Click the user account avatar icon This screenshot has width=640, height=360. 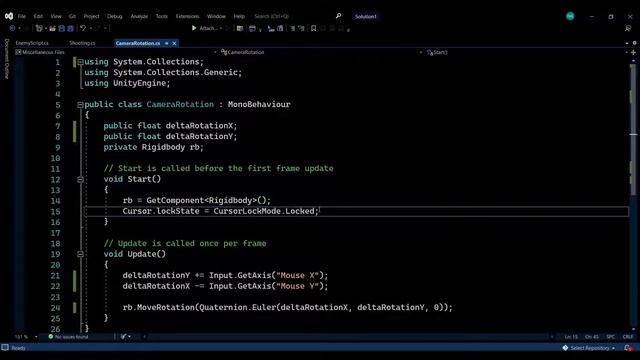coord(570,16)
